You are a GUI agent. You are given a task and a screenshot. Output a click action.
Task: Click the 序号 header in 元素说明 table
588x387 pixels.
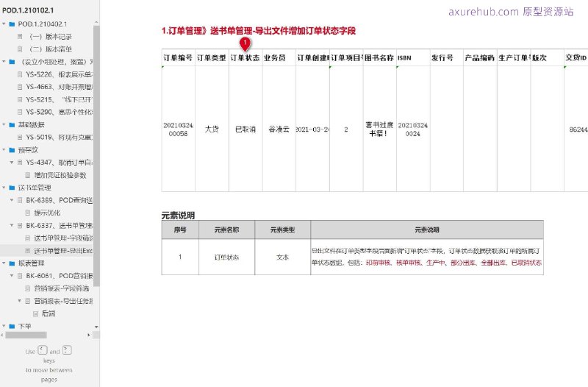click(x=180, y=230)
